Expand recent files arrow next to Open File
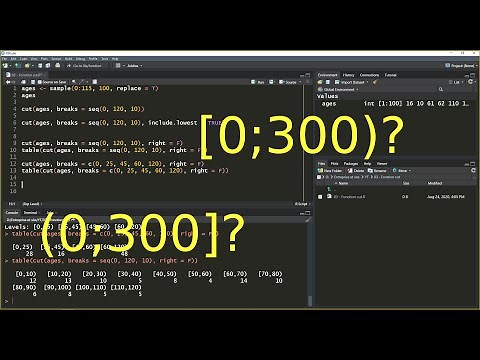Viewport: 480px width, 360px height. (32, 66)
